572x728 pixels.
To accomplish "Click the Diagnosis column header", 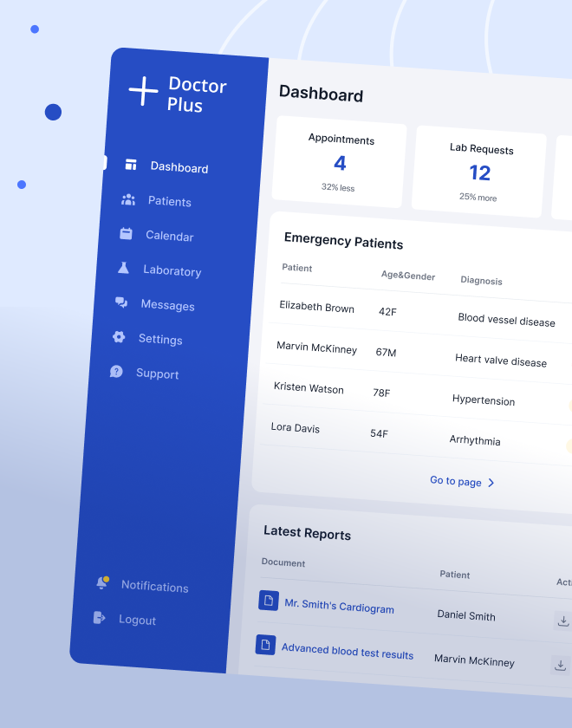I will [482, 281].
